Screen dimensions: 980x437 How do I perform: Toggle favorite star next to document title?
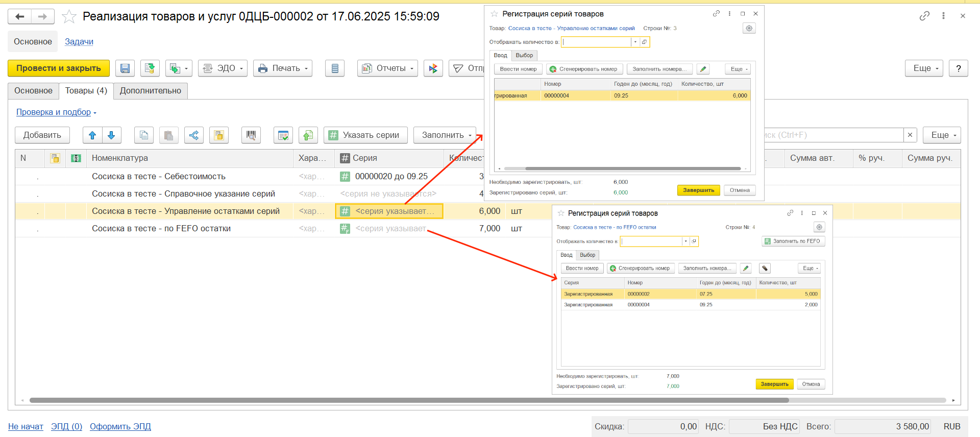[x=69, y=17]
